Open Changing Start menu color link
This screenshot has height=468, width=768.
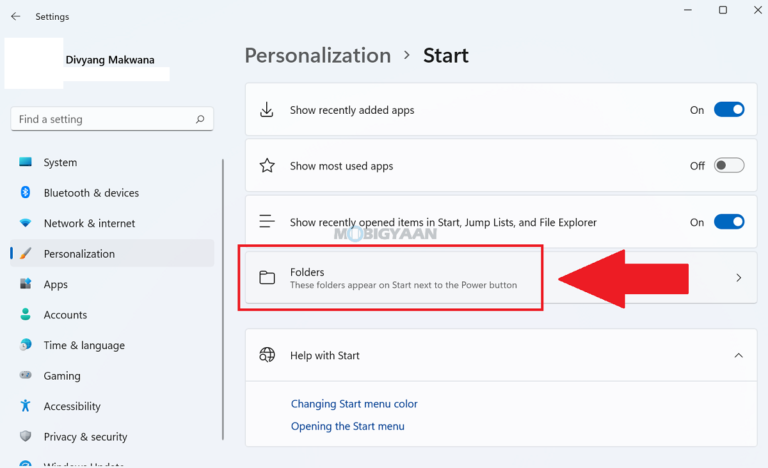pyautogui.click(x=354, y=404)
